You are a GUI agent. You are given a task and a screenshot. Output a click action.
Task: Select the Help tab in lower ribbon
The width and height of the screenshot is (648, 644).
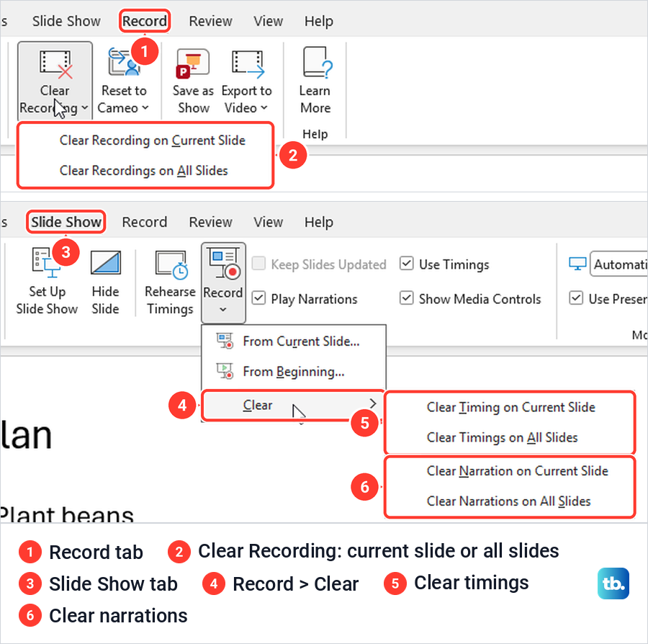click(x=319, y=222)
